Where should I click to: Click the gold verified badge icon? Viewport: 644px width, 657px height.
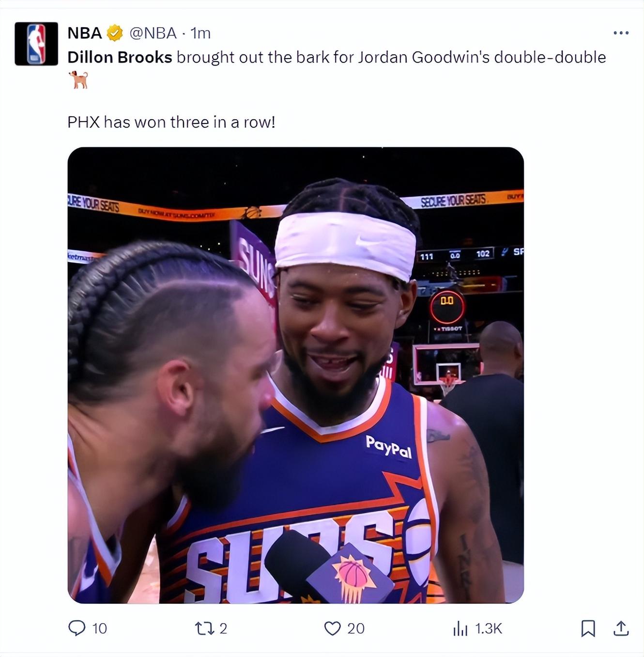[x=115, y=33]
